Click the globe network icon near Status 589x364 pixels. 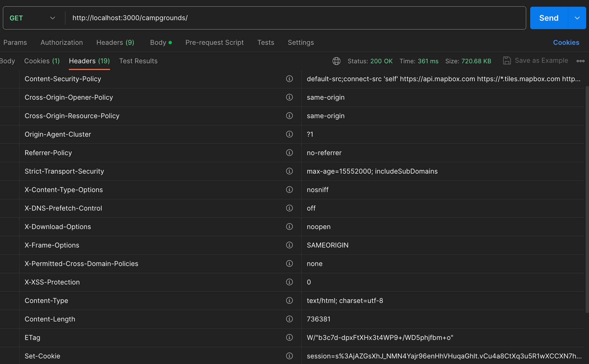pyautogui.click(x=336, y=61)
